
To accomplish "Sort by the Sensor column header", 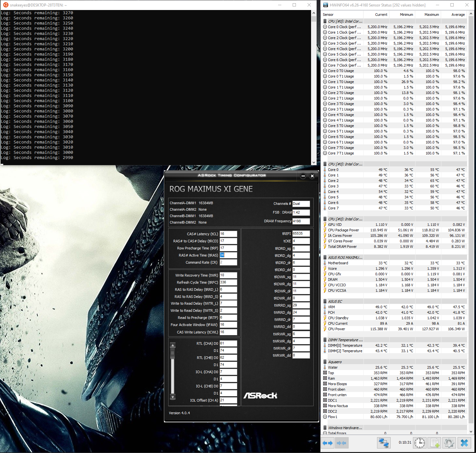I will [342, 15].
